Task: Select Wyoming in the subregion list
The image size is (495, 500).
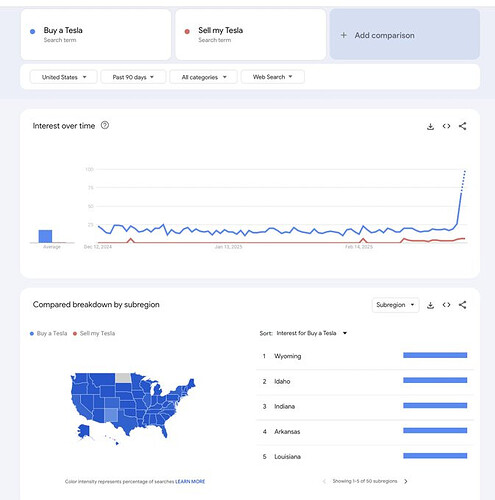Action: [x=365, y=356]
